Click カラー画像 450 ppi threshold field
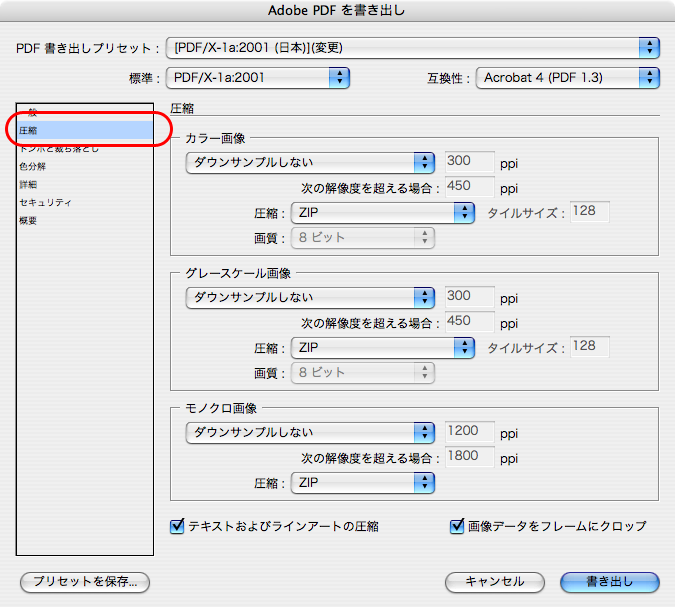675x607 pixels. pyautogui.click(x=470, y=186)
